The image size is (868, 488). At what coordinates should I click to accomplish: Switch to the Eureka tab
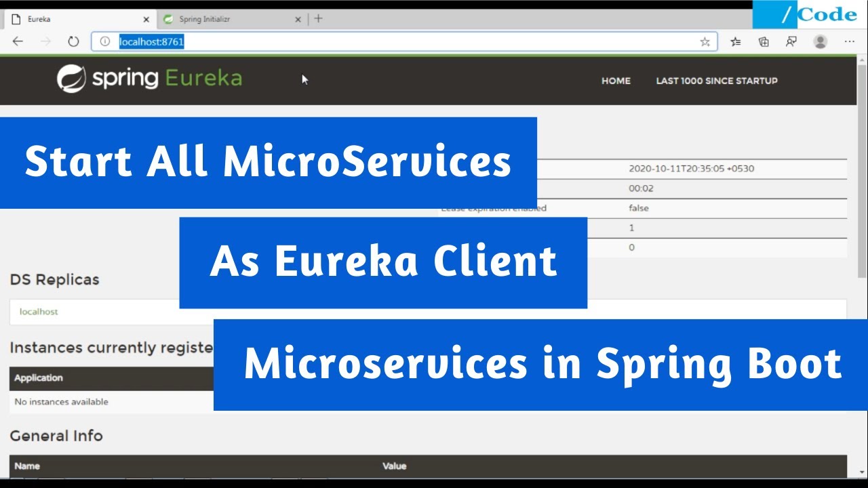click(x=80, y=19)
